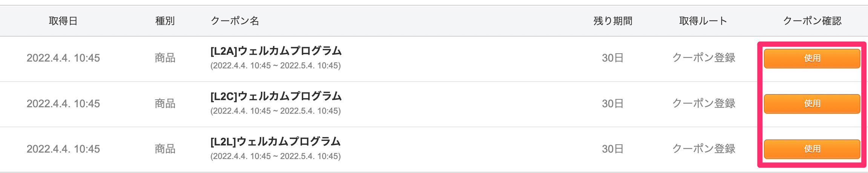The image size is (868, 173).
Task: Click the 残り期間 column header
Action: [613, 21]
